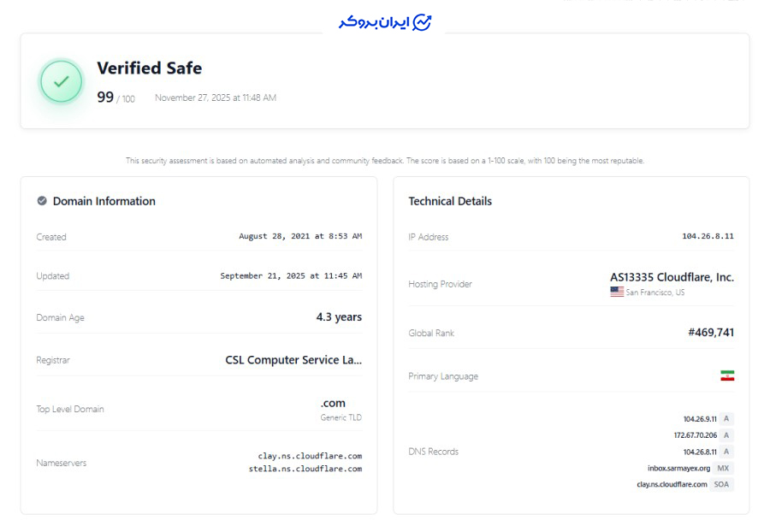Click the A badge next to 172.67.70.206
Screen dimensions: 770x532
pyautogui.click(x=726, y=434)
